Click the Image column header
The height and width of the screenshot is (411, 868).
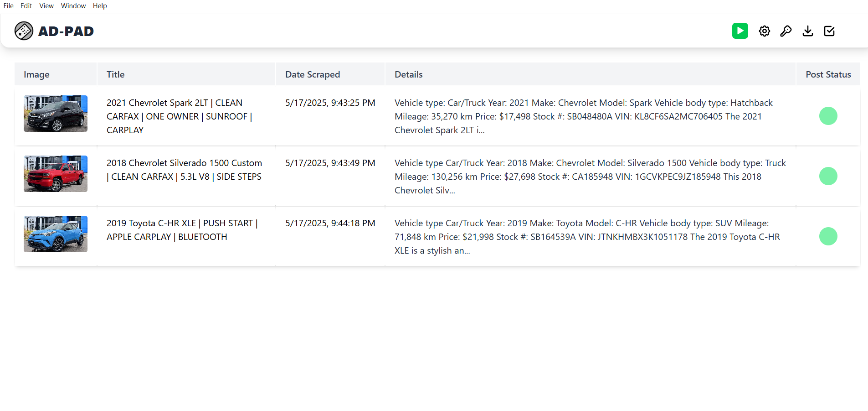56,74
